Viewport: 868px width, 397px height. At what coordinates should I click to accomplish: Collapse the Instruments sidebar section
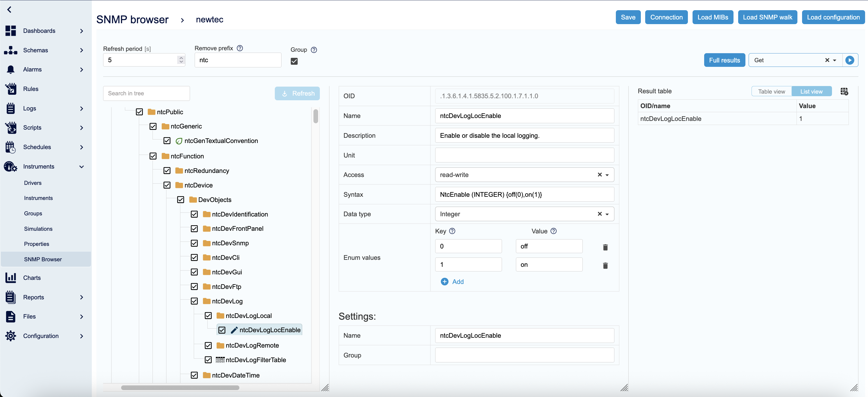(x=81, y=167)
